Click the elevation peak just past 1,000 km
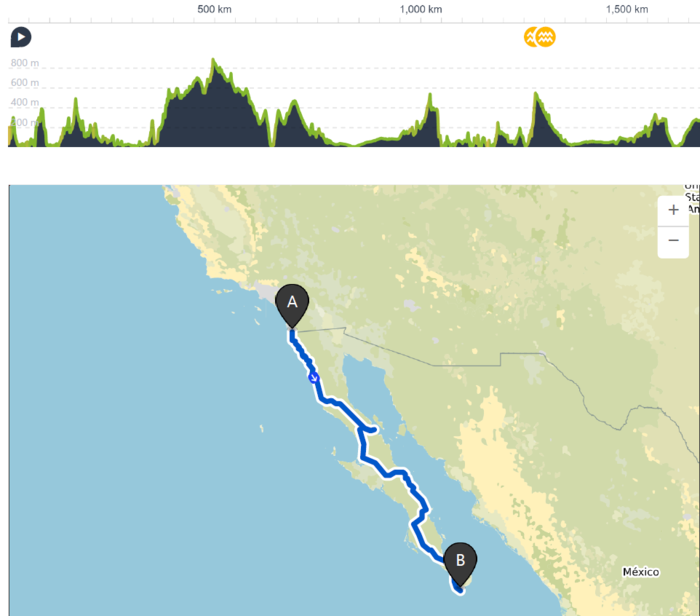Image resolution: width=700 pixels, height=616 pixels. click(431, 96)
